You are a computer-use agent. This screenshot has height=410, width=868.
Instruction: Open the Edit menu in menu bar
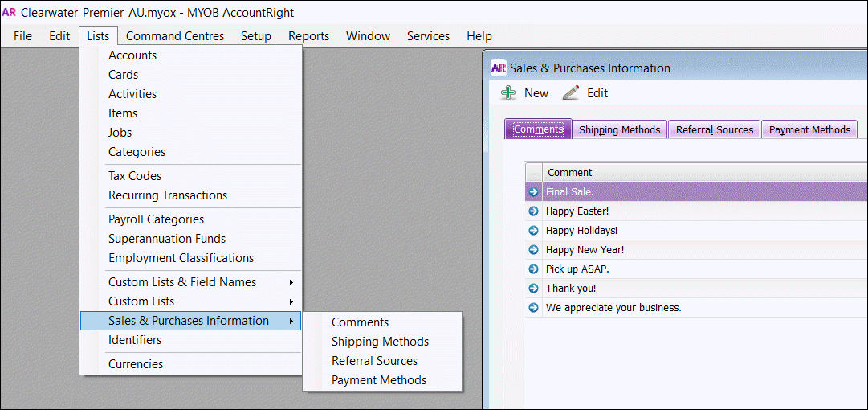(59, 36)
